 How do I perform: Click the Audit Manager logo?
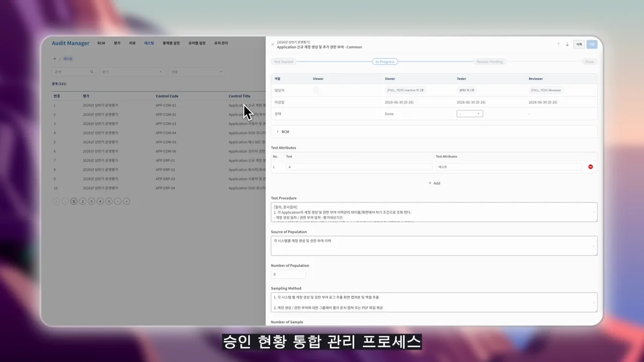coord(70,43)
